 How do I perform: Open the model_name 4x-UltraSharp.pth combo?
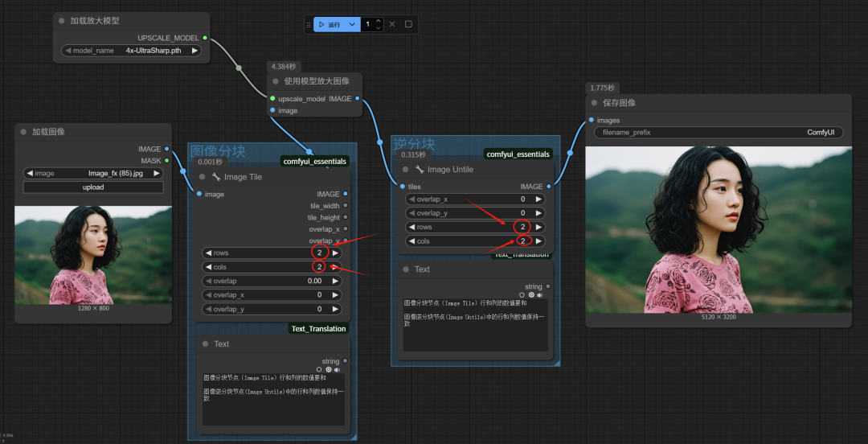[131, 51]
